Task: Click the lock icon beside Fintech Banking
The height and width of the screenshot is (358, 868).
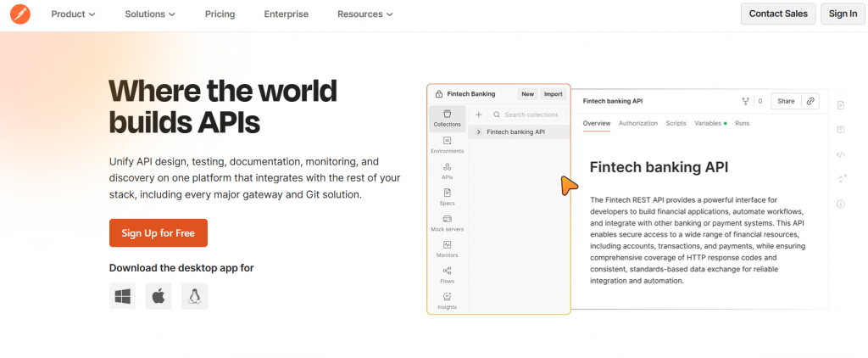Action: (439, 94)
